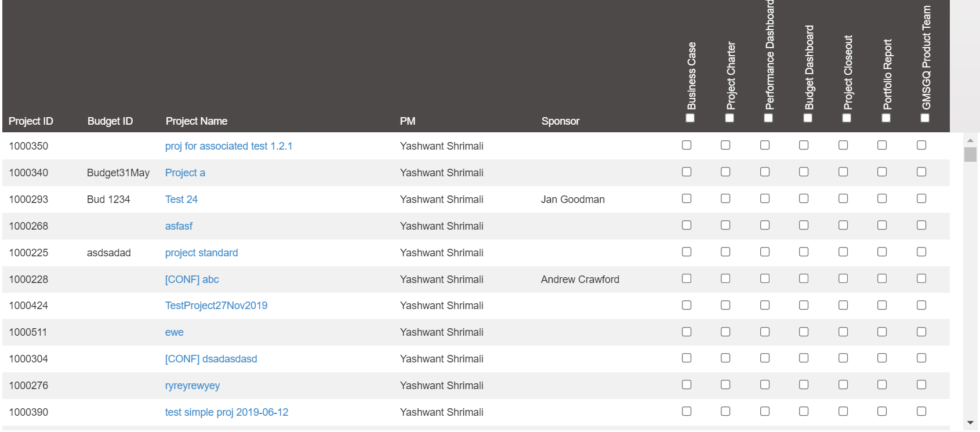
Task: Click the scrollbar down arrow
Action: (x=970, y=423)
